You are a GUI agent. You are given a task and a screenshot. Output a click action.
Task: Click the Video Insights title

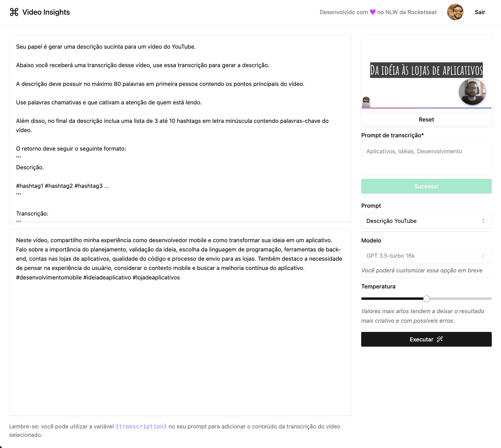pyautogui.click(x=46, y=12)
